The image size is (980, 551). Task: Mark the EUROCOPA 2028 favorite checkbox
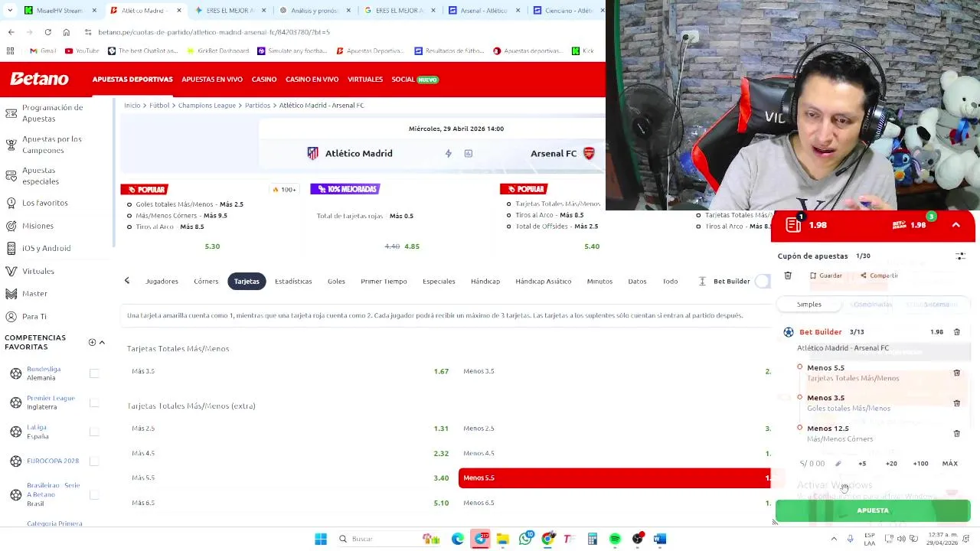pyautogui.click(x=94, y=461)
